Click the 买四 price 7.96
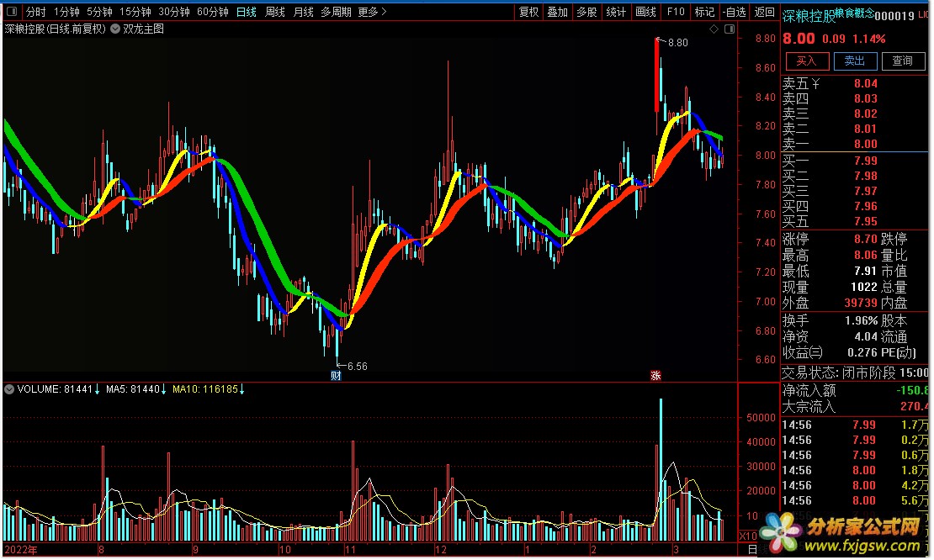Viewport: 934px width, 560px height. pyautogui.click(x=866, y=206)
